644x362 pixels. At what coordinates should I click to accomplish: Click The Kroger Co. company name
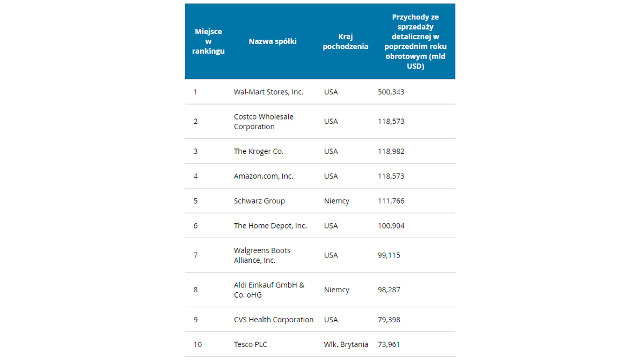[x=259, y=151]
